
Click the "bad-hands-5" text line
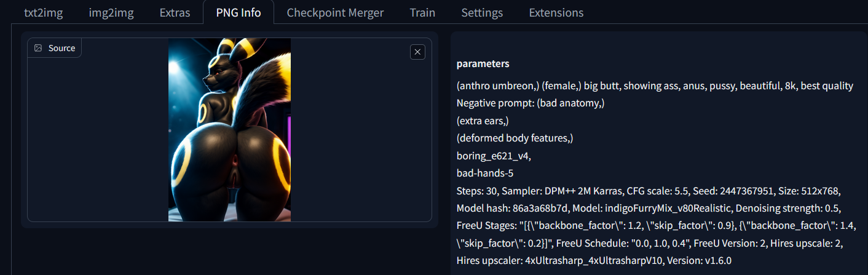tap(485, 173)
